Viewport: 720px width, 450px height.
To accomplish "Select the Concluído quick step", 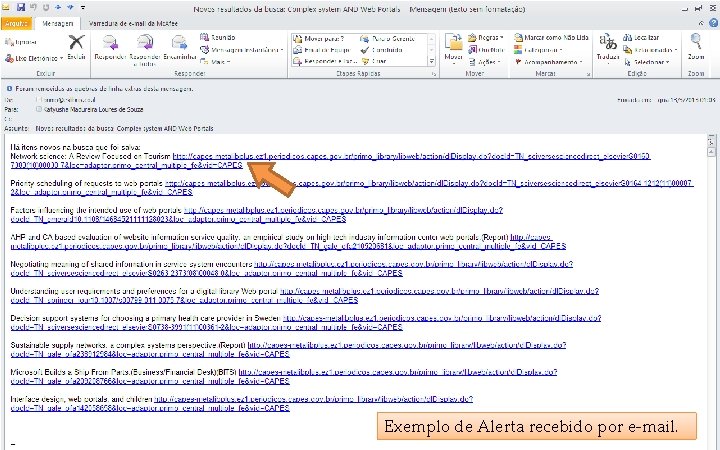I will click(x=382, y=50).
